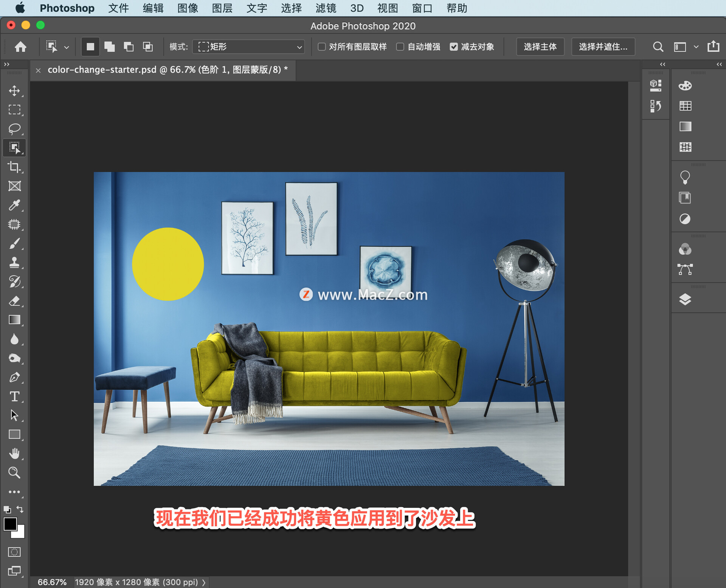Open the workspace layout icon
Viewport: 726px width, 588px height.
[x=680, y=47]
